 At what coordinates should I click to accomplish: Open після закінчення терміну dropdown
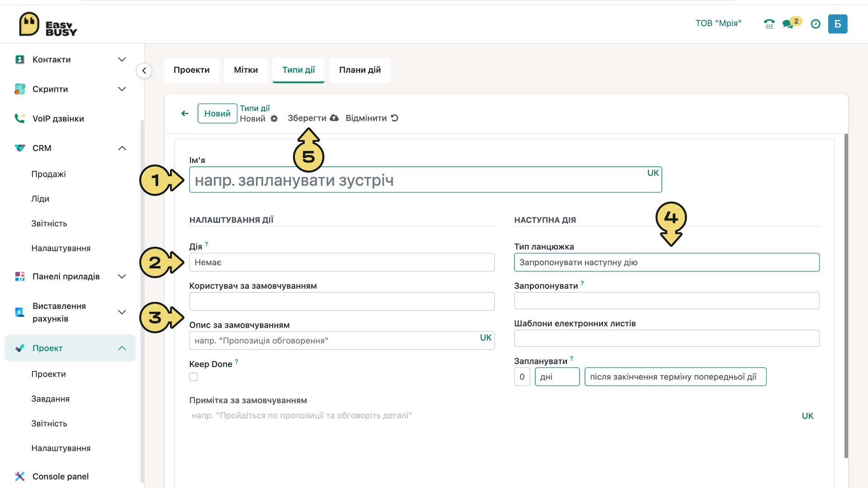tap(675, 377)
